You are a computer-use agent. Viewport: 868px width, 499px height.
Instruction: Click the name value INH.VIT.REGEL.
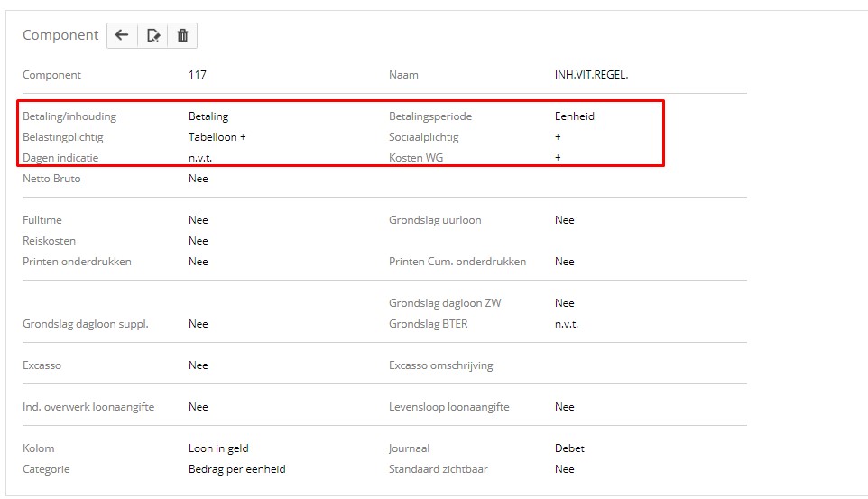coord(591,75)
